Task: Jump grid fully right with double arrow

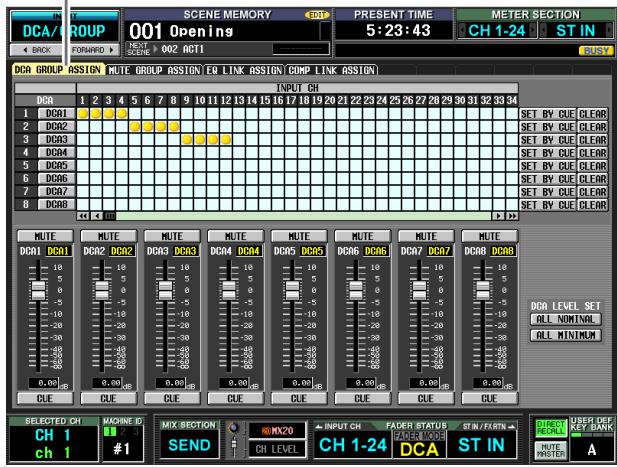Action: 512,216
